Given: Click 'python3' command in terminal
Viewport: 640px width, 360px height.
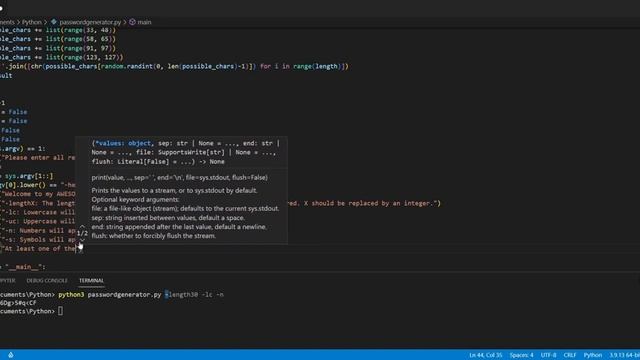Looking at the screenshot, I should coord(71,294).
